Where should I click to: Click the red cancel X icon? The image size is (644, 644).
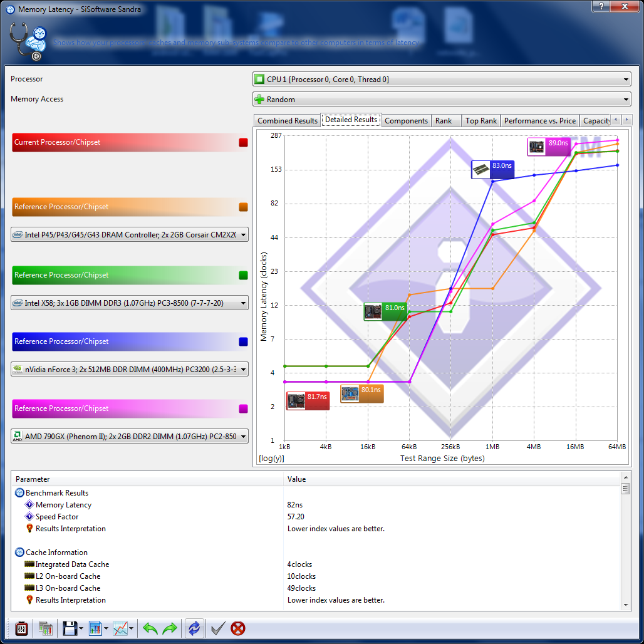[x=238, y=628]
